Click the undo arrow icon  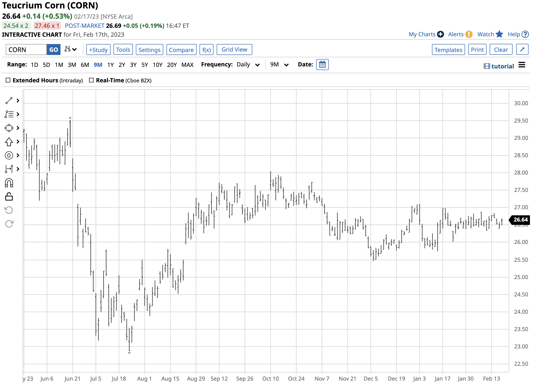tap(9, 210)
